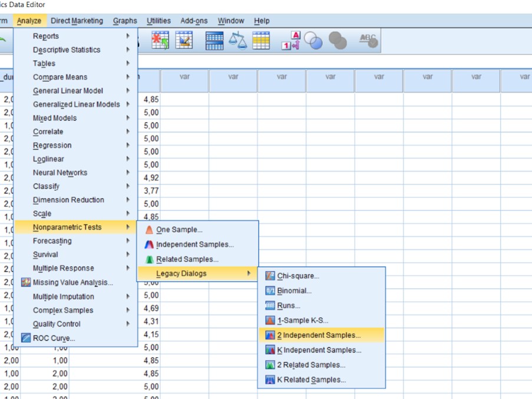Open the Graphs menu in menu bar
The image size is (532, 399).
[x=125, y=21]
